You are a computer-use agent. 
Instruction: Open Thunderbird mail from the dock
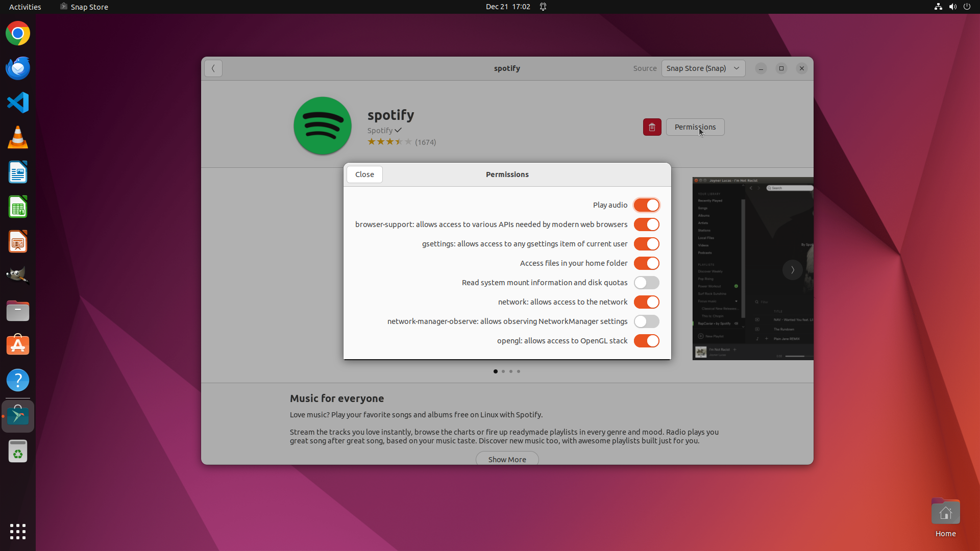pyautogui.click(x=18, y=68)
